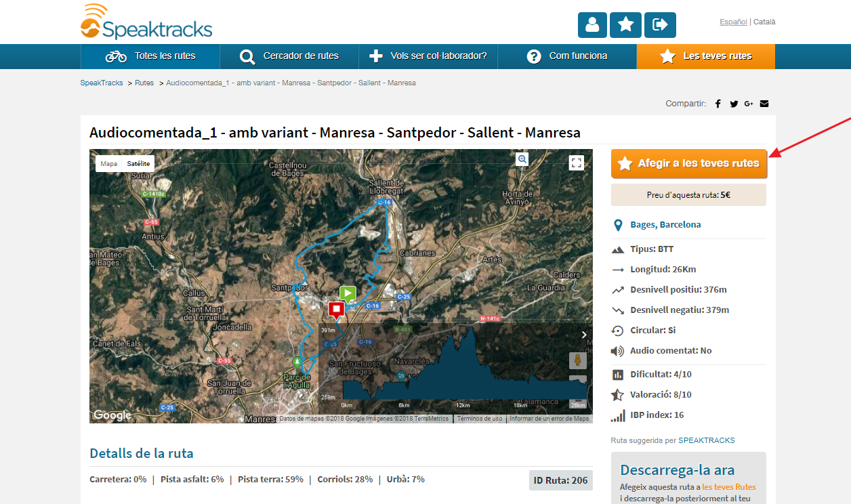Click the Tipus: BTT row
Screen dimensions: 851x504
tap(688, 249)
